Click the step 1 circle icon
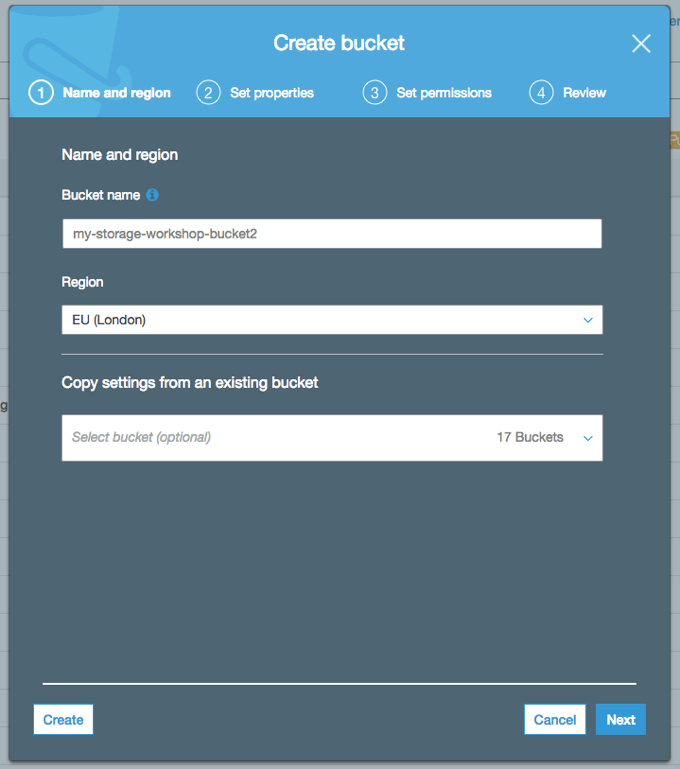Image resolution: width=680 pixels, height=769 pixels. click(x=41, y=93)
